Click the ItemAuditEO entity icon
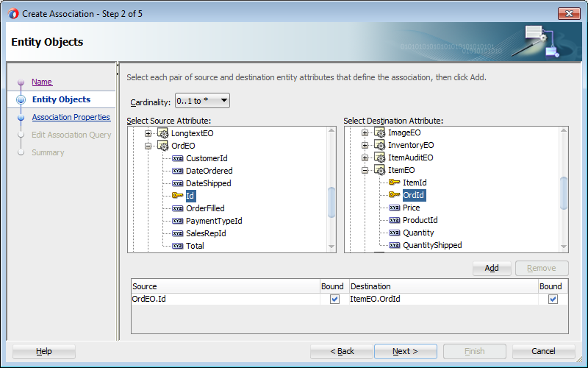This screenshot has width=588, height=368. click(379, 158)
